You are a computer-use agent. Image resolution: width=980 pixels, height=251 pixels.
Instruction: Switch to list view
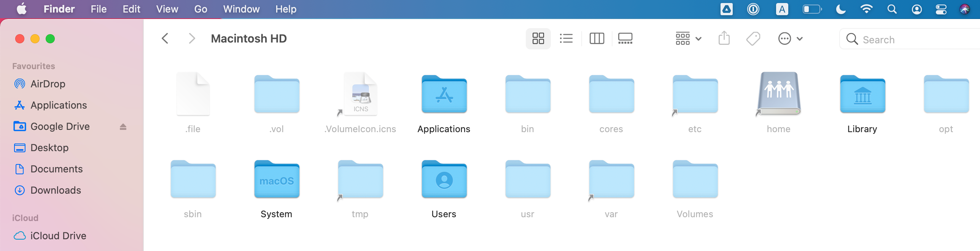point(566,39)
